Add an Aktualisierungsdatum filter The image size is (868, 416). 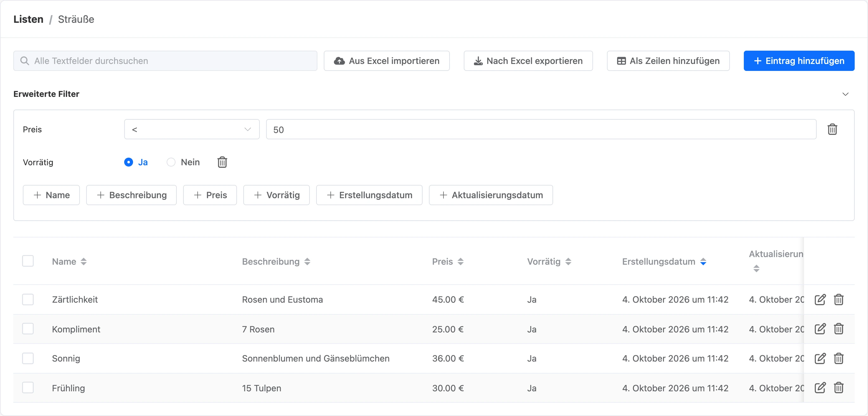coord(491,195)
